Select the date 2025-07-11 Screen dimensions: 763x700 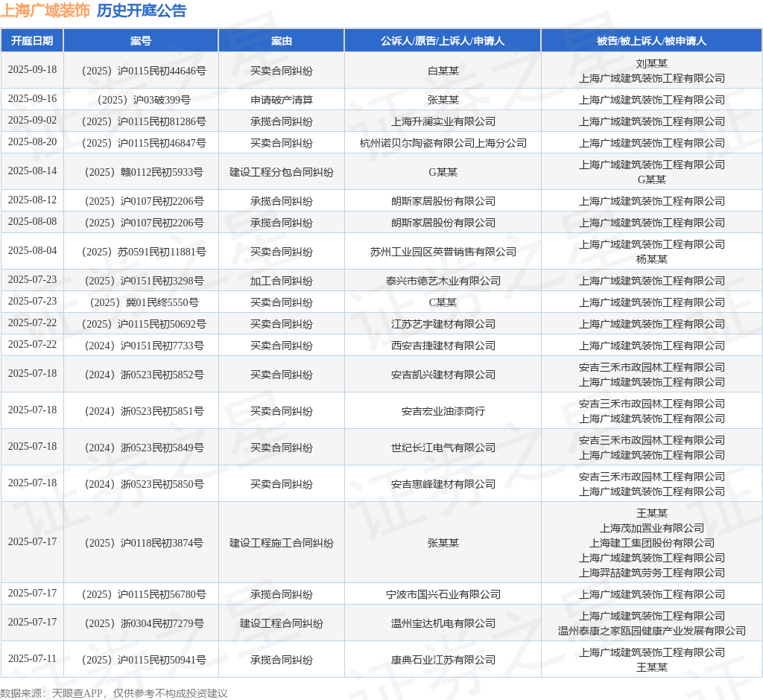[32, 658]
